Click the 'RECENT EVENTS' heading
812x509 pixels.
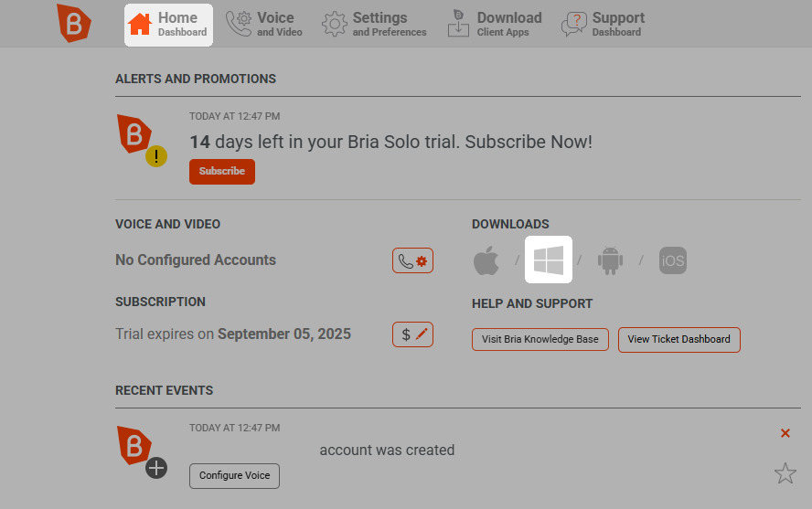point(164,390)
